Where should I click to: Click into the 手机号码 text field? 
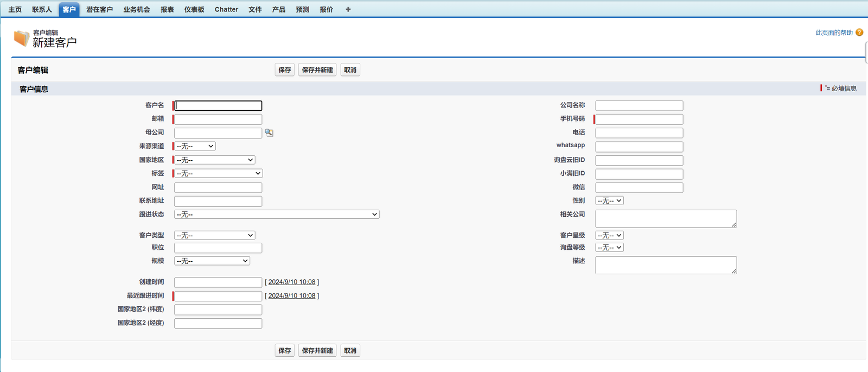pyautogui.click(x=639, y=119)
